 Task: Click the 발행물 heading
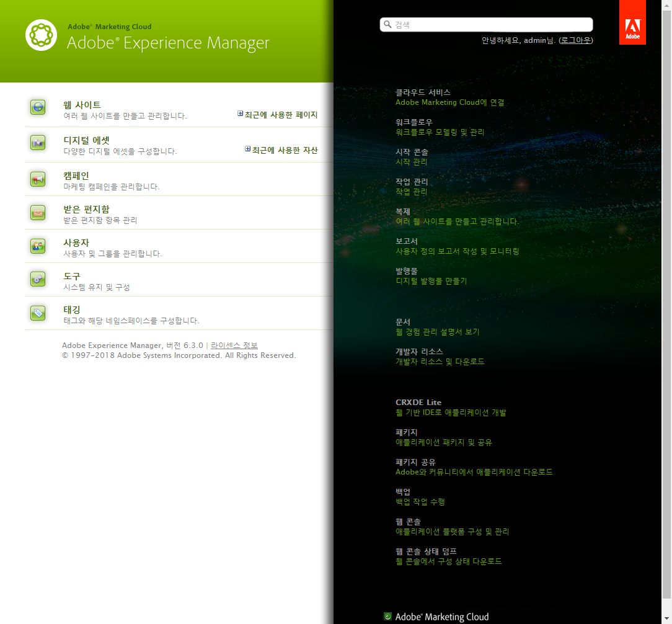click(x=406, y=271)
